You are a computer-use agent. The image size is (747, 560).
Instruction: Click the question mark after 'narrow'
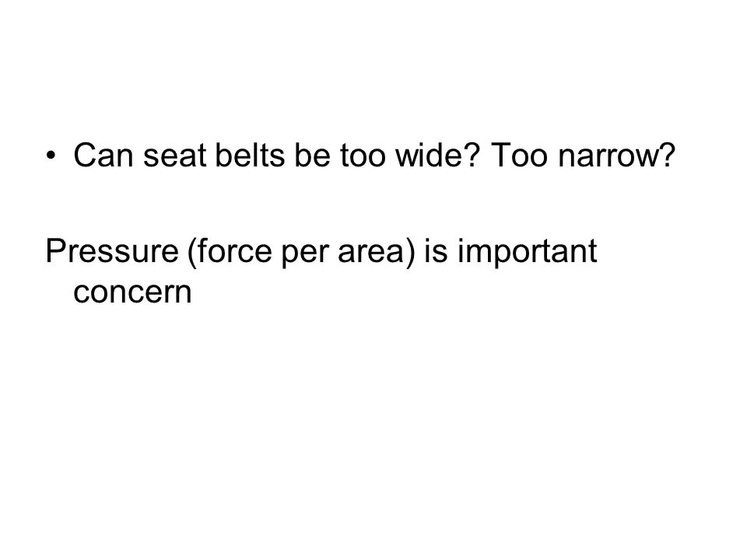[668, 155]
